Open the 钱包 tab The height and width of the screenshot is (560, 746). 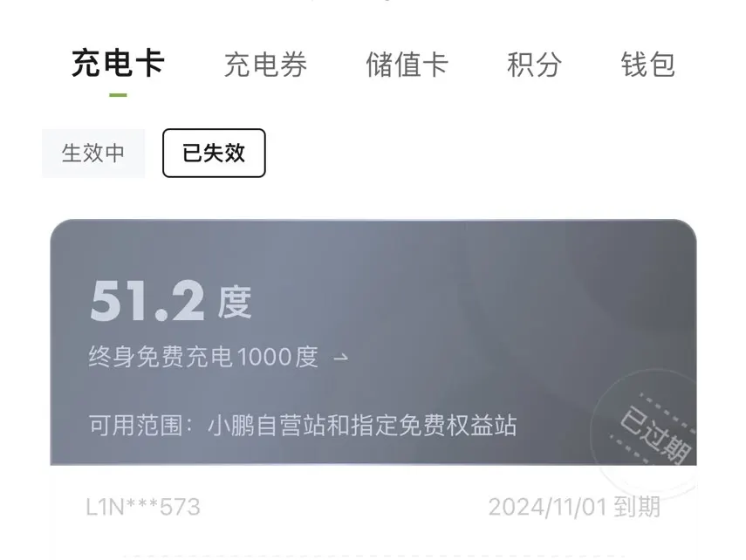click(x=648, y=65)
